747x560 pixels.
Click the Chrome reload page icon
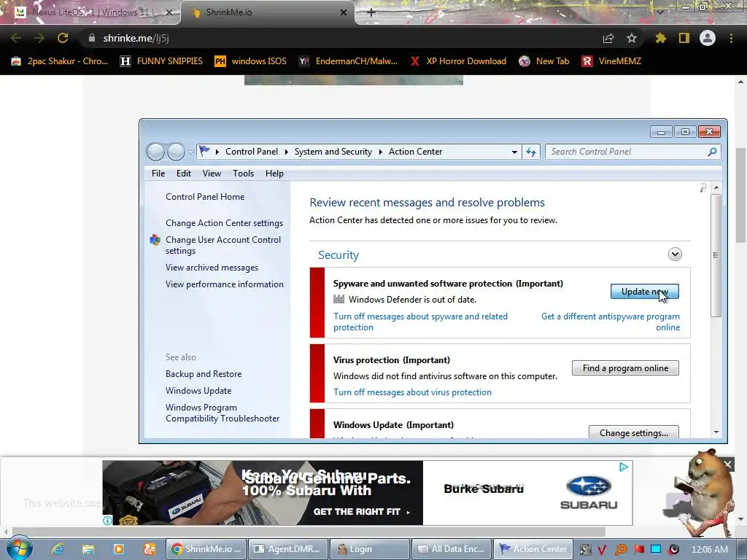pyautogui.click(x=63, y=38)
